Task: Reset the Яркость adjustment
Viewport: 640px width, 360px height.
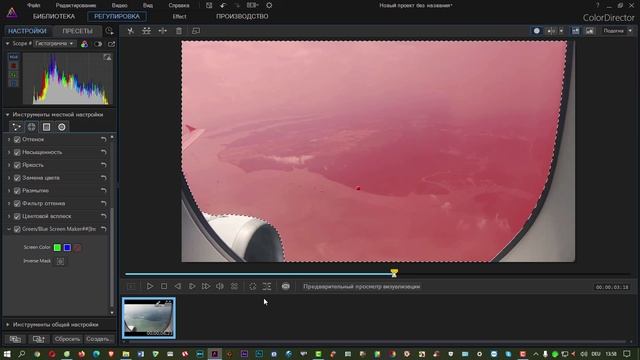Action: (104, 165)
